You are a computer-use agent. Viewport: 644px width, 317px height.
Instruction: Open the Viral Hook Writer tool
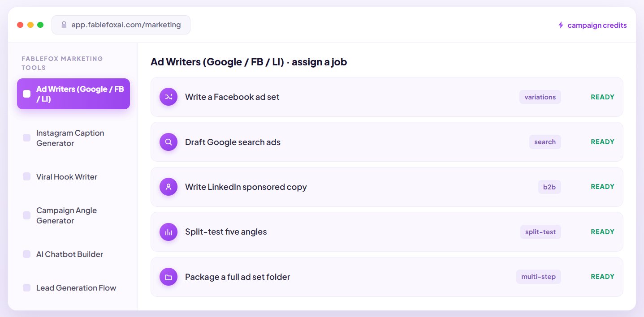coord(73,177)
